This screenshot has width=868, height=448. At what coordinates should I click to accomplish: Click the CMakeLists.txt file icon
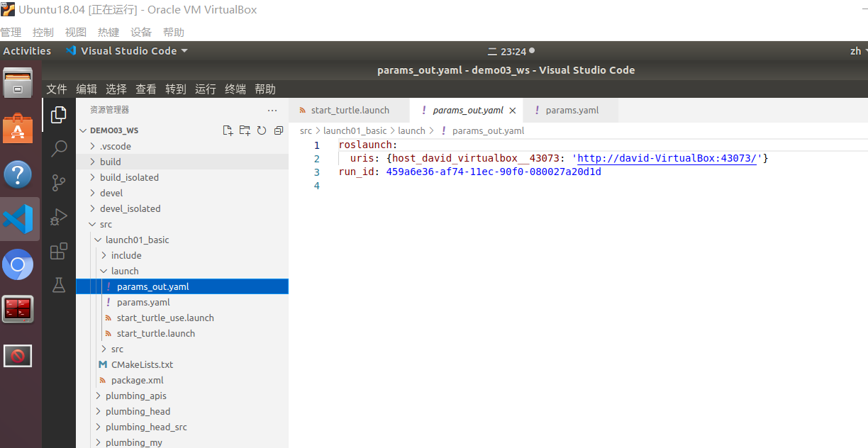[103, 364]
